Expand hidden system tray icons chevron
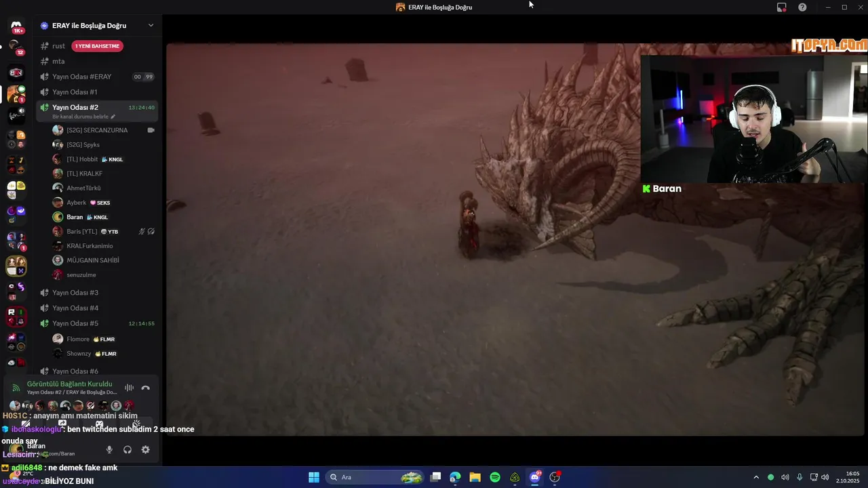Image resolution: width=868 pixels, height=488 pixels. tap(756, 477)
